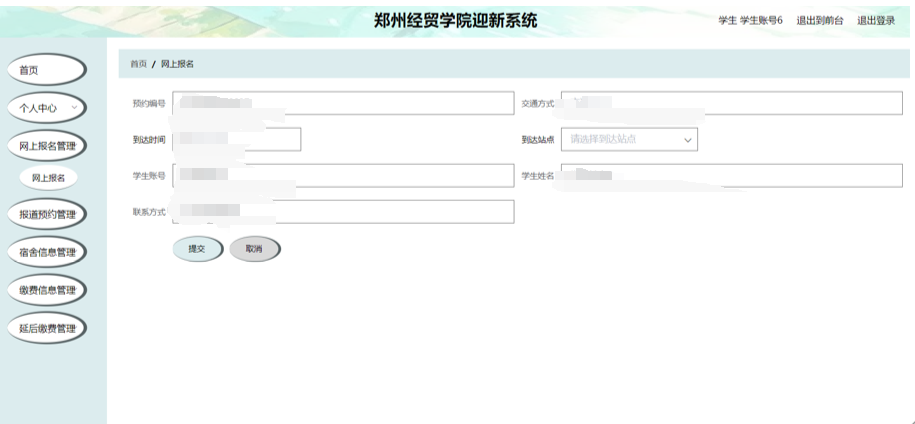Click into the 联系方式 input field
The width and height of the screenshot is (915, 424).
[x=343, y=212]
